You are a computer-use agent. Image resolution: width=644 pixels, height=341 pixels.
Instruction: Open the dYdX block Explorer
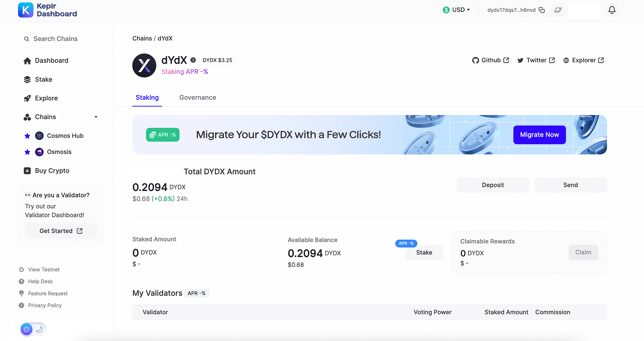583,60
